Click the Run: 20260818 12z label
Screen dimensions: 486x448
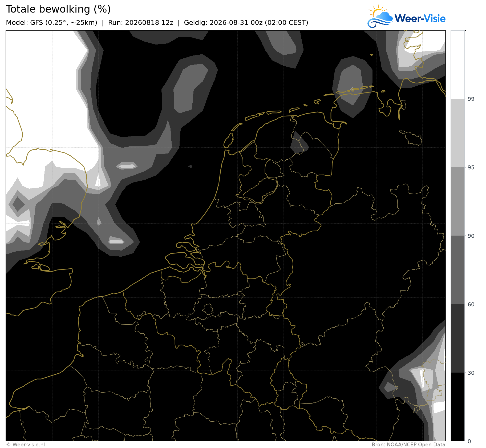pos(141,23)
